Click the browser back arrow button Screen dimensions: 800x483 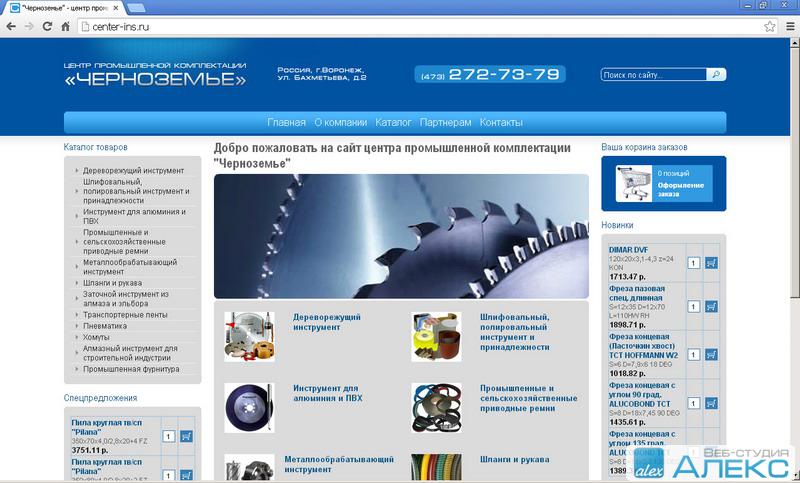coord(12,26)
